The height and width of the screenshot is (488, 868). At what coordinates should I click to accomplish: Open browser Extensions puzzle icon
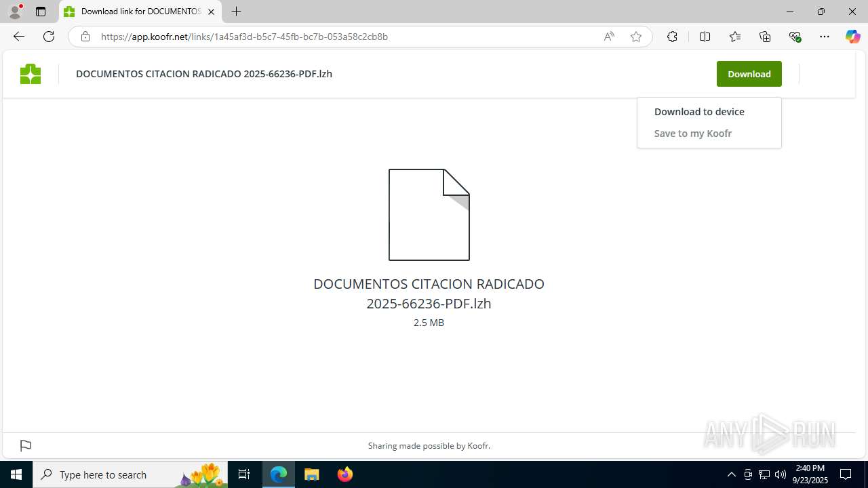[672, 37]
